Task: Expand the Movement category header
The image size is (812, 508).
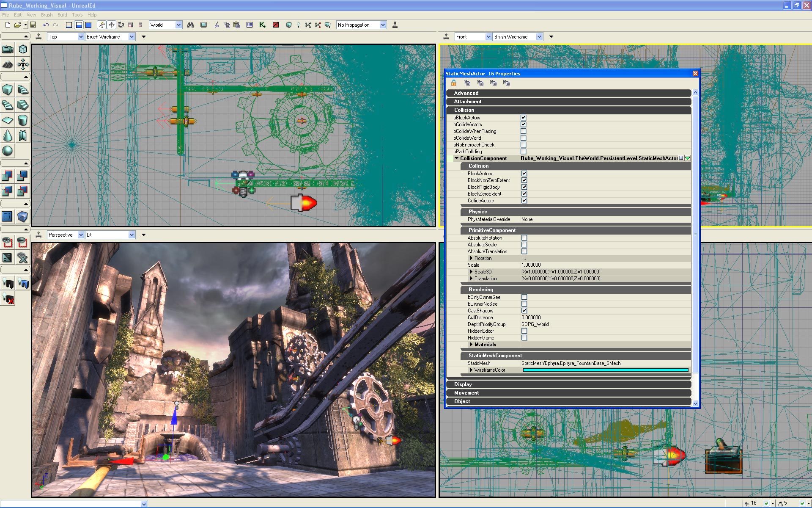Action: click(x=466, y=393)
